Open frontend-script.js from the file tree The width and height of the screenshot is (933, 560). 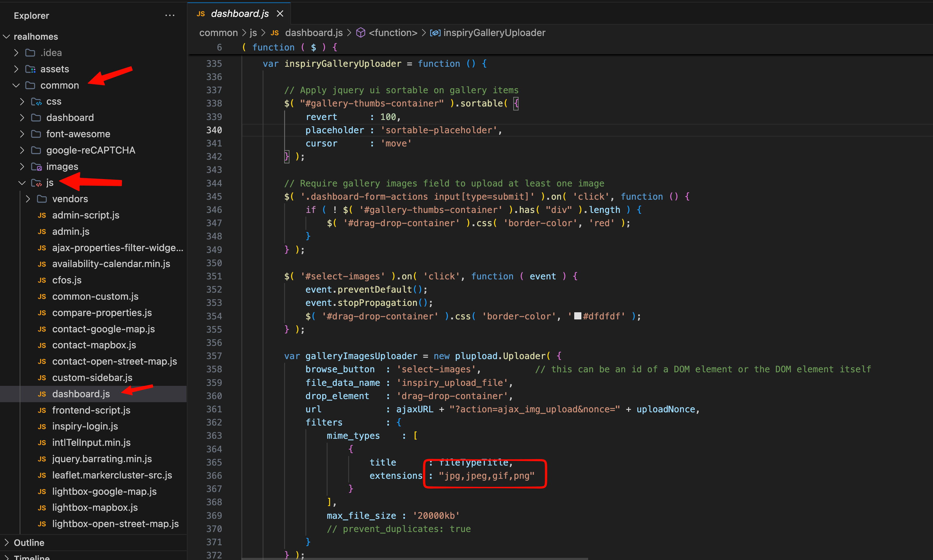point(91,410)
